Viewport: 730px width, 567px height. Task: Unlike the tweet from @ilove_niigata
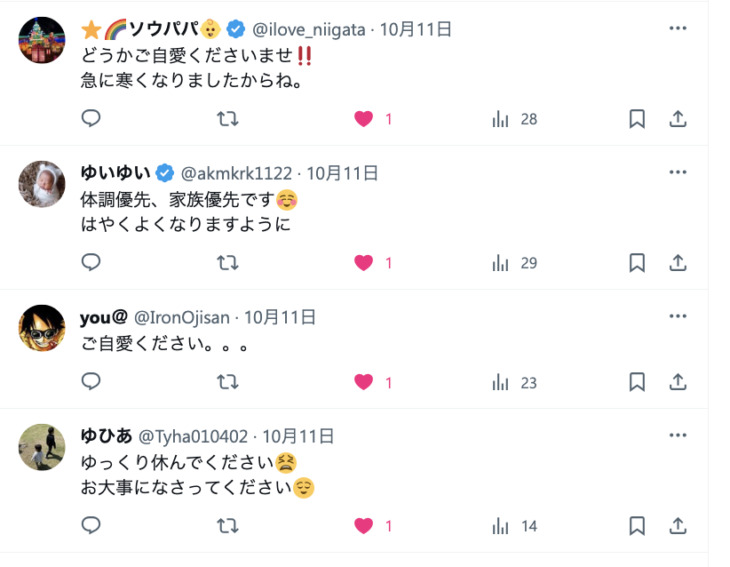coord(364,119)
